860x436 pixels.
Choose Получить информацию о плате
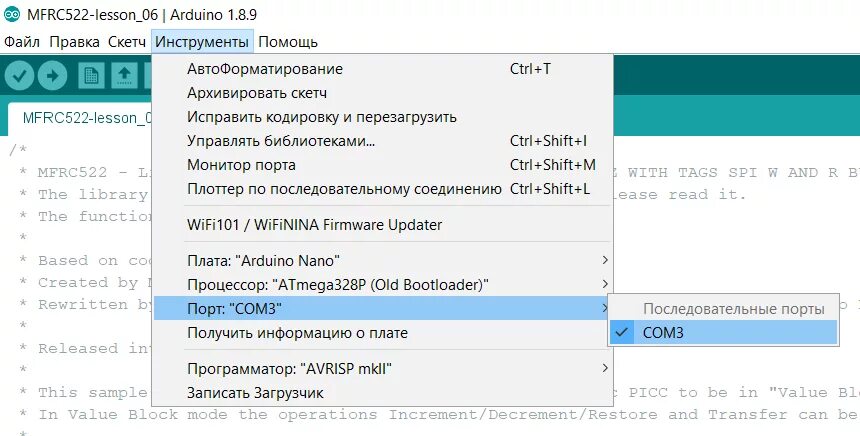[x=382, y=333]
